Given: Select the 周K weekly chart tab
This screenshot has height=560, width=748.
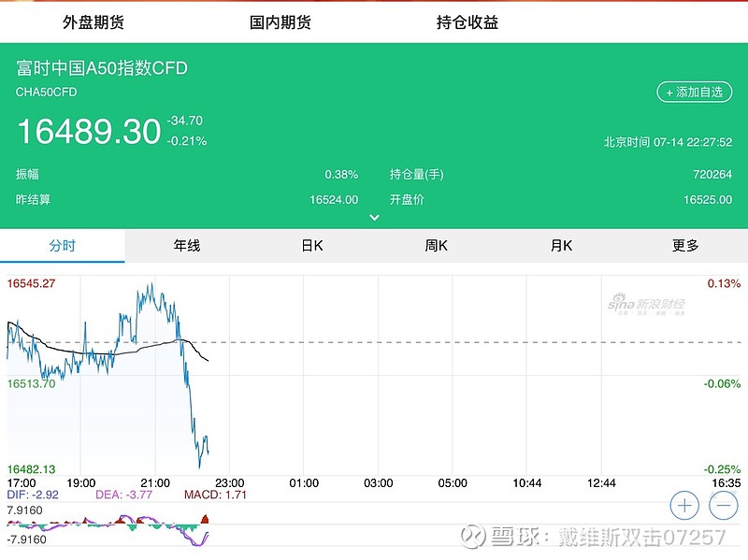Looking at the screenshot, I should click(436, 245).
